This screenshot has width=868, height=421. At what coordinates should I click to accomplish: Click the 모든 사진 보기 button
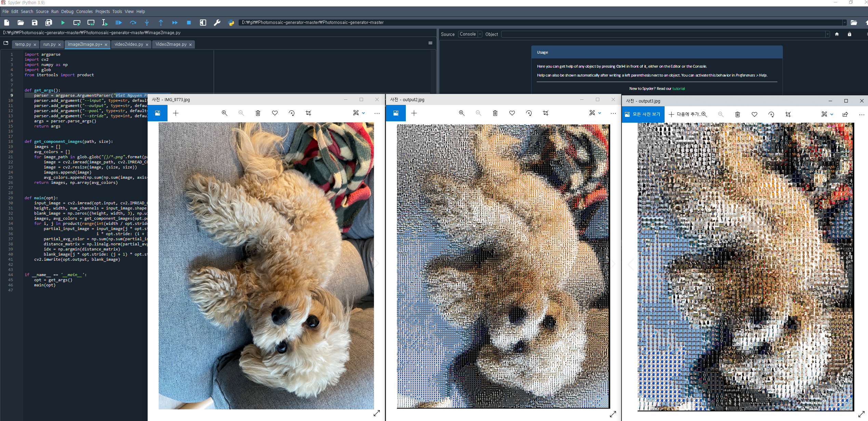643,114
